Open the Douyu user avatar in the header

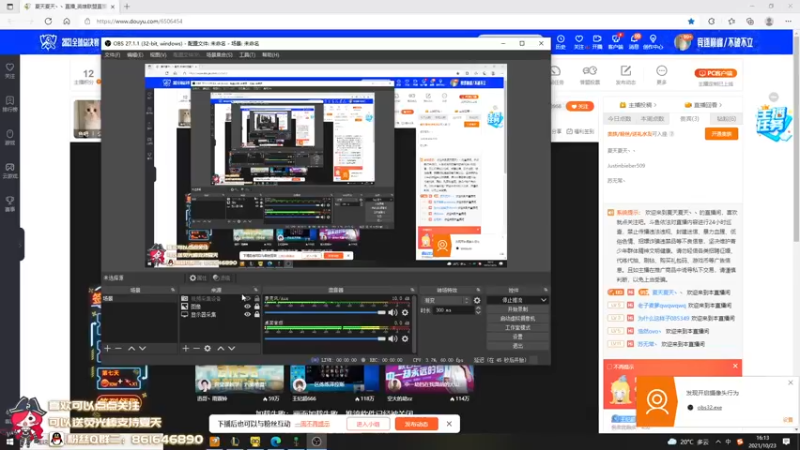(682, 42)
